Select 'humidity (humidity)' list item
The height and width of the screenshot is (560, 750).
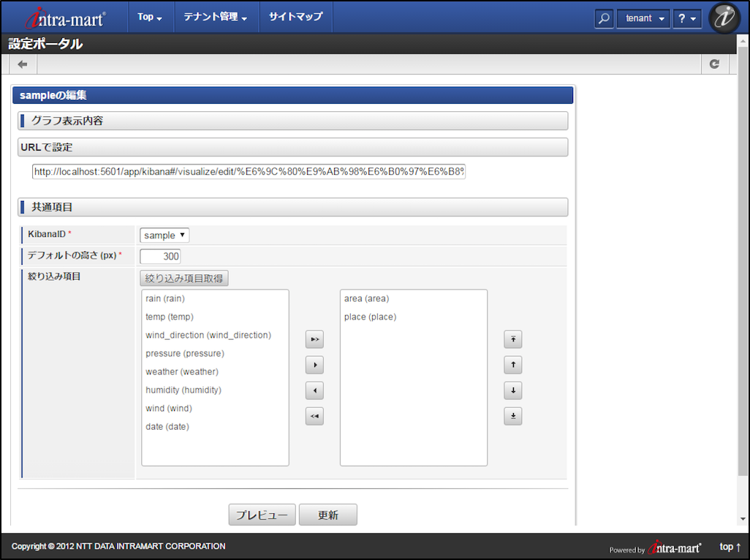(183, 390)
